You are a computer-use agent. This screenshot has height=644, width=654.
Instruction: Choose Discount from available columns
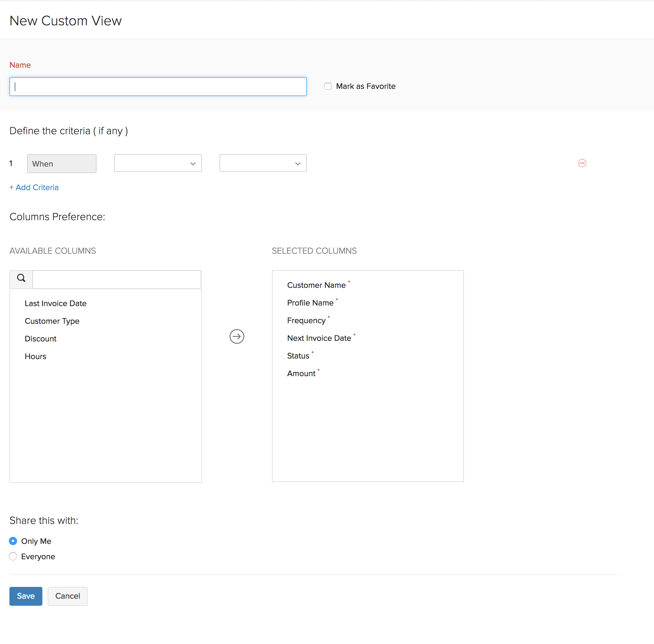click(x=40, y=338)
